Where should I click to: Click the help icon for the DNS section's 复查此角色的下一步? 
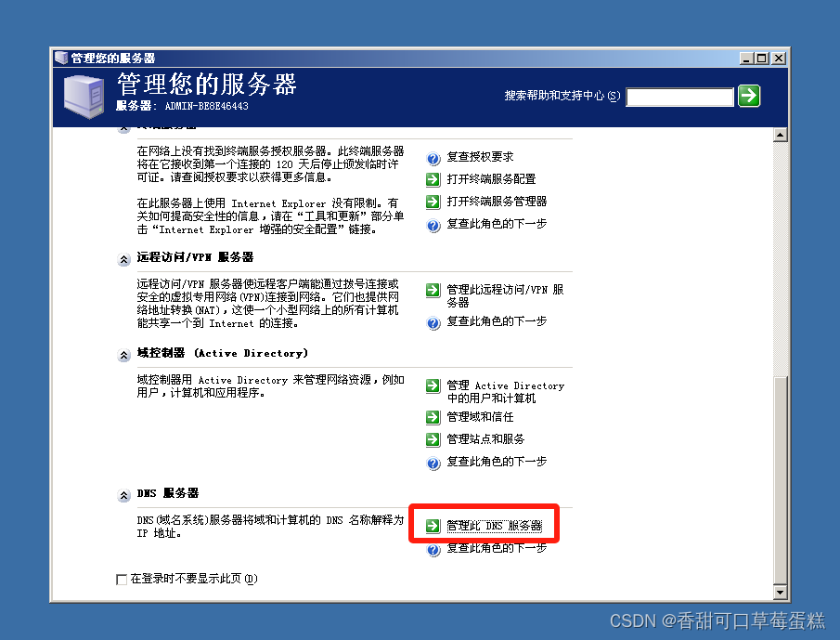[x=433, y=550]
